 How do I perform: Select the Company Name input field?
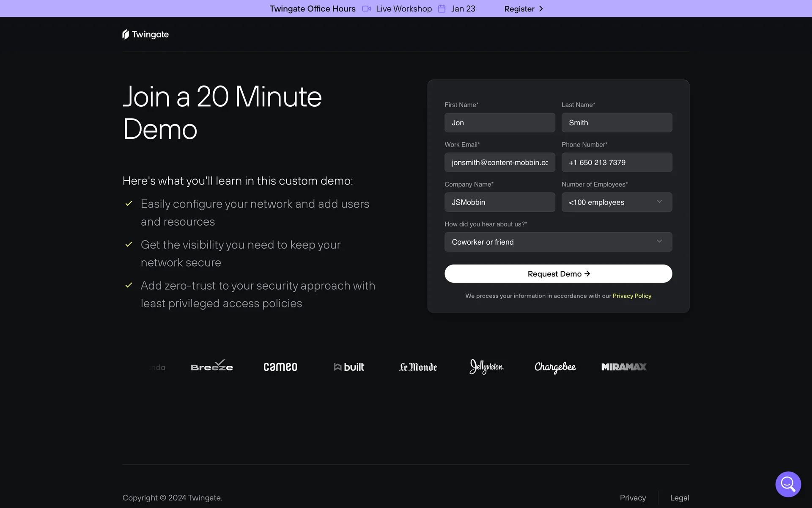coord(499,202)
